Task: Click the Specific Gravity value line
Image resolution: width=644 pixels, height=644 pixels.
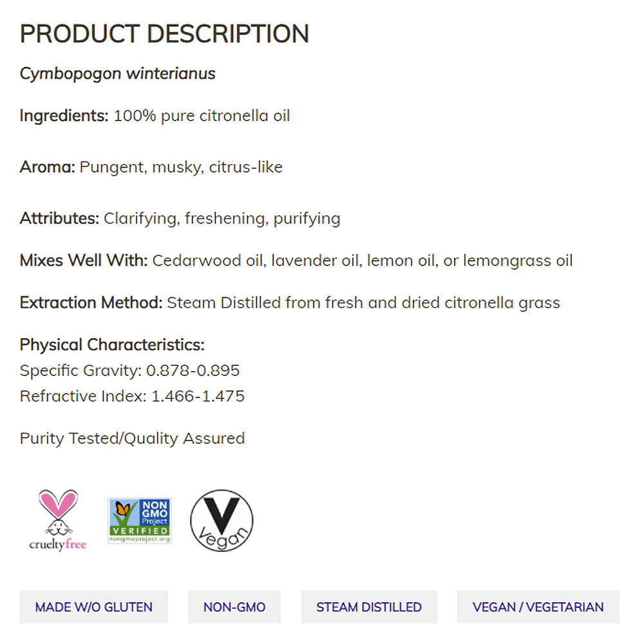Action: [x=129, y=370]
